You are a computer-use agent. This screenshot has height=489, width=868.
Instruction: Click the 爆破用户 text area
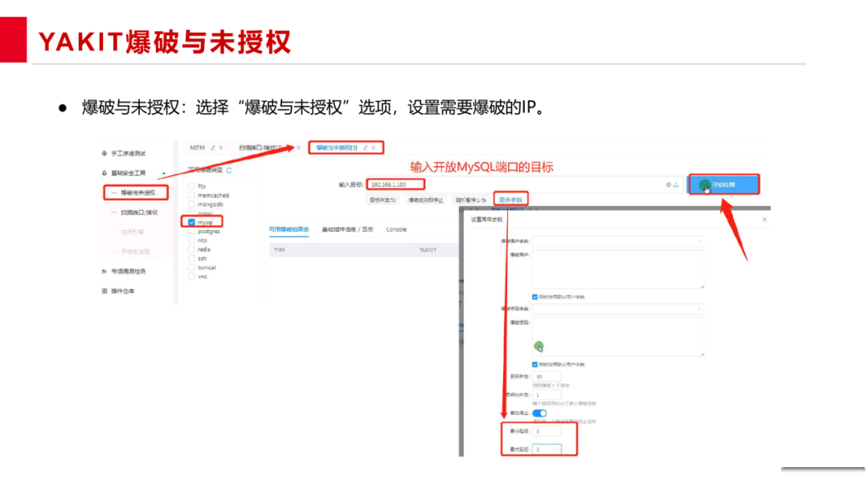click(618, 269)
